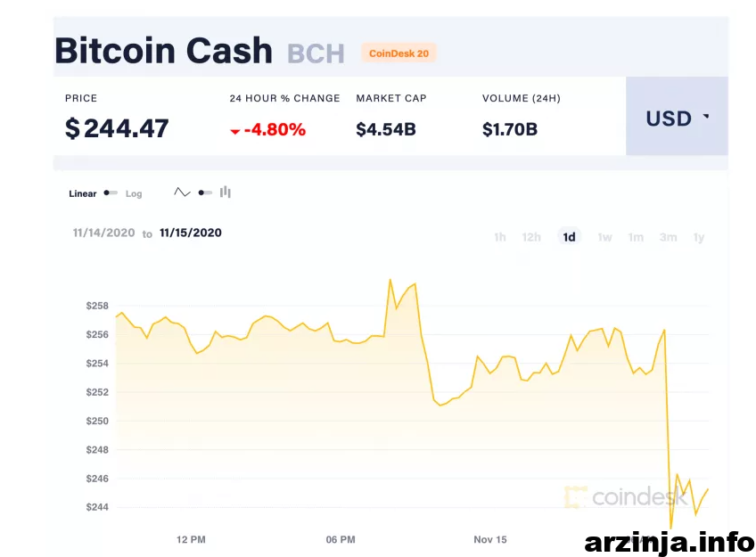Click the red downward arrow beside -4.80%
Image resolution: width=756 pixels, height=557 pixels.
[234, 129]
